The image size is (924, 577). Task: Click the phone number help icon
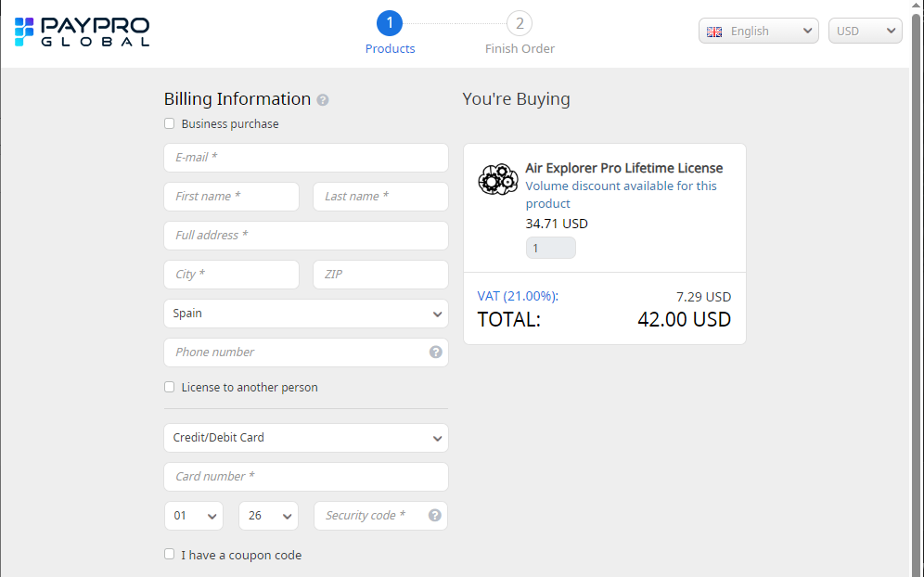[x=435, y=353]
